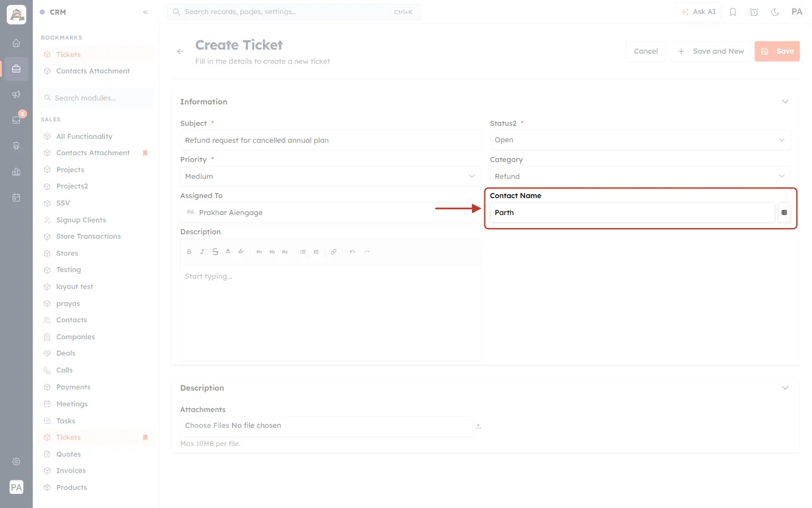Collapse the sidebar with the double chevron
This screenshot has height=508, width=812.
[145, 12]
